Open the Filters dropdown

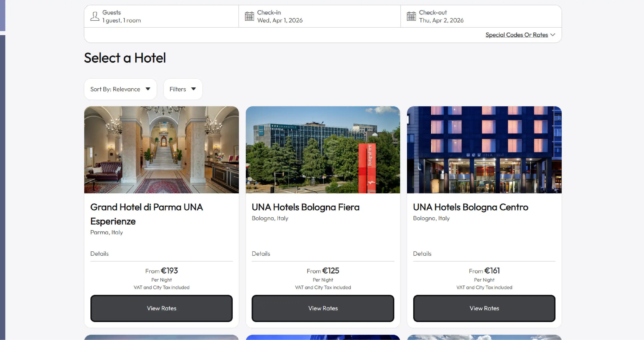click(x=183, y=89)
